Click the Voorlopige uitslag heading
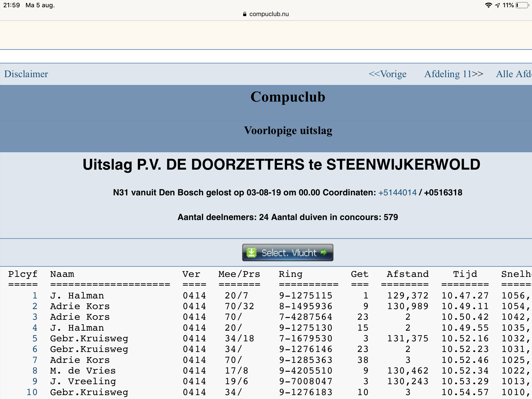This screenshot has width=532, height=399. point(288,130)
